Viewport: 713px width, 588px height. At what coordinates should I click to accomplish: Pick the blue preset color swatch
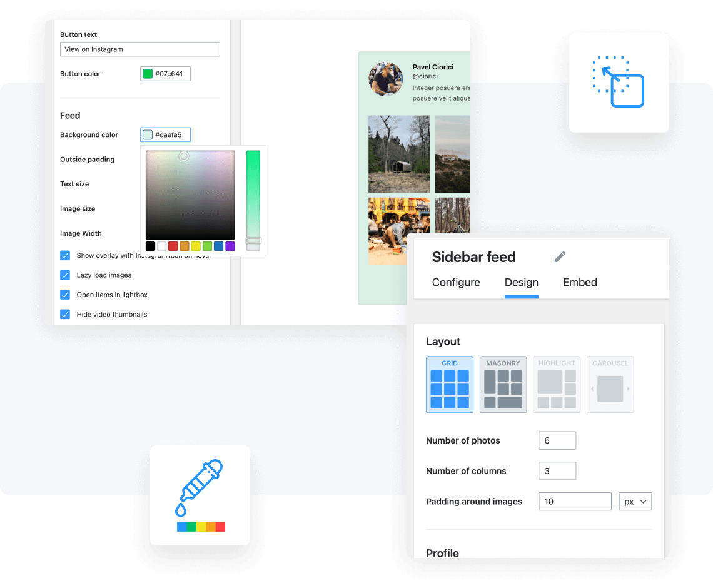click(219, 246)
